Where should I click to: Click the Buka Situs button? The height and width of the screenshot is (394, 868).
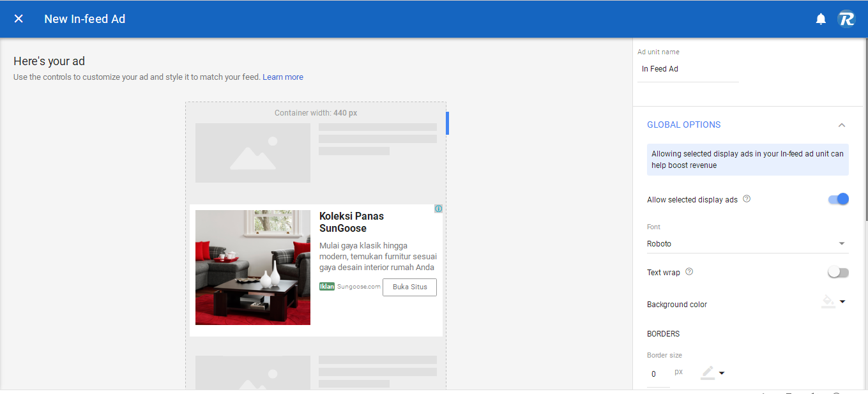pos(409,287)
